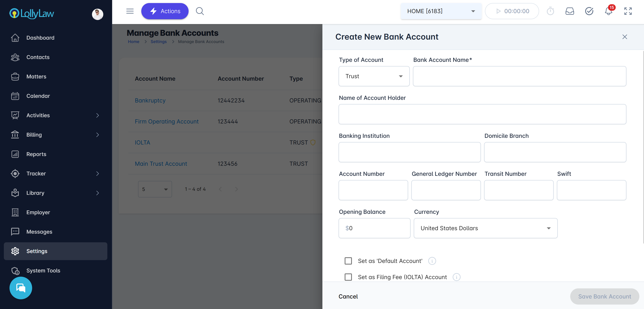
Task: Focus the Bank Account Name field
Action: click(x=519, y=76)
